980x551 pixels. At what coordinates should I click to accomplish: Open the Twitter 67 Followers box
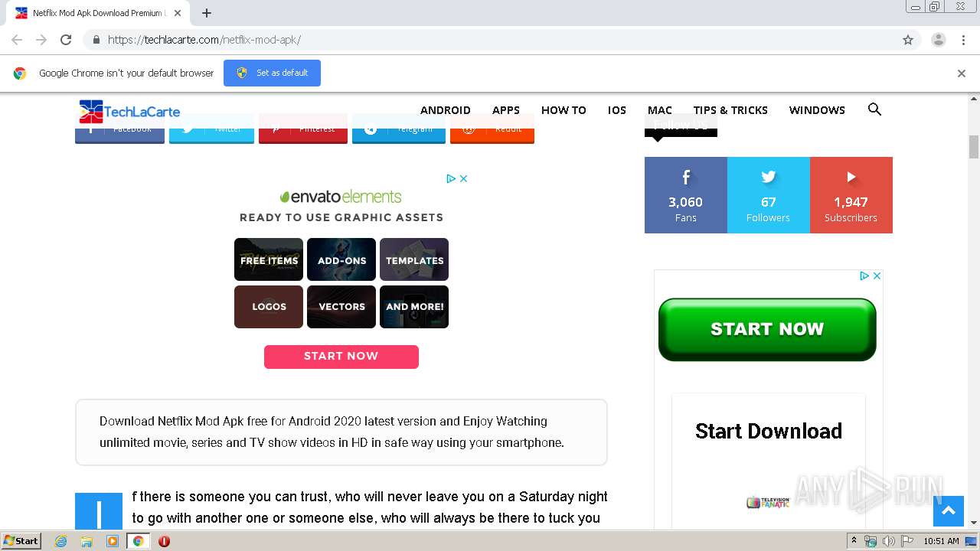[769, 195]
